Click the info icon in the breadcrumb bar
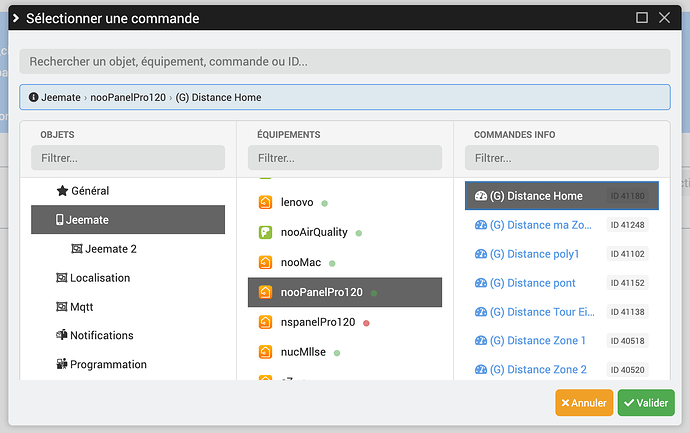 (x=33, y=97)
